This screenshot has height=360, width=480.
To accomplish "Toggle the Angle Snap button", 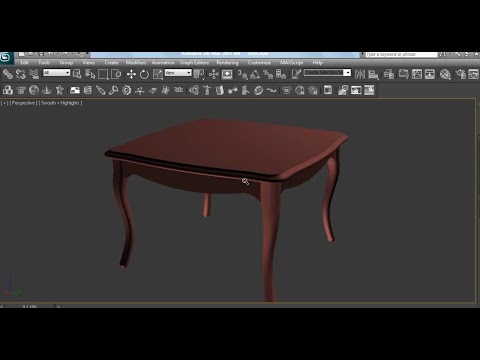I will [255, 74].
